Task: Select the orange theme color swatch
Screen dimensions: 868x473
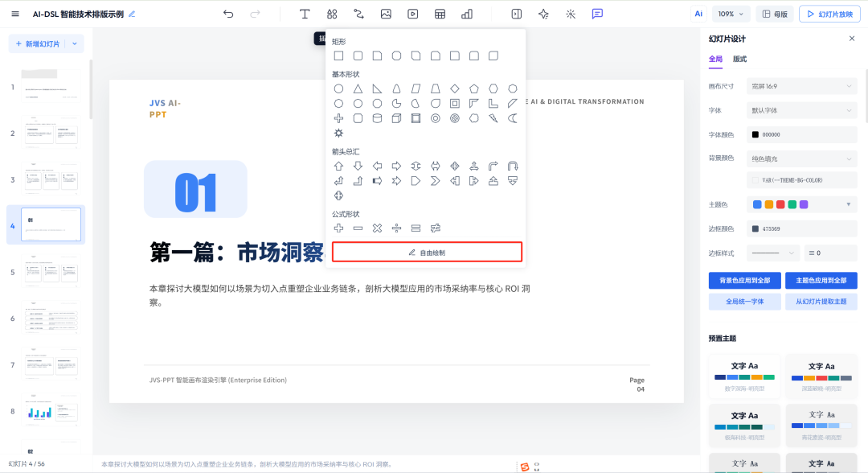Action: tap(769, 204)
